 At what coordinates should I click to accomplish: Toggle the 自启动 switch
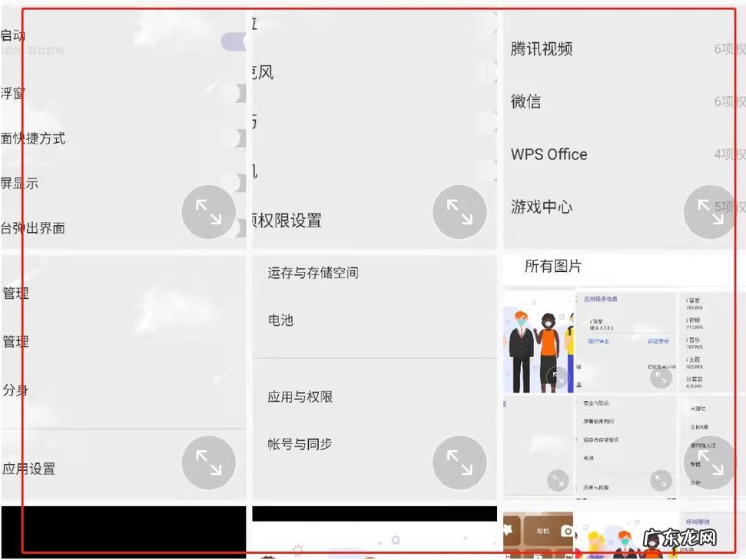click(234, 41)
